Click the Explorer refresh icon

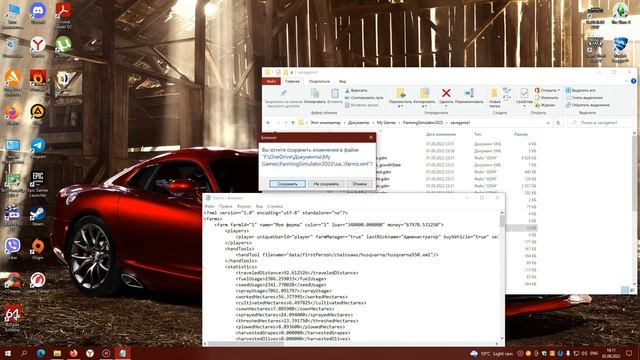(558, 122)
